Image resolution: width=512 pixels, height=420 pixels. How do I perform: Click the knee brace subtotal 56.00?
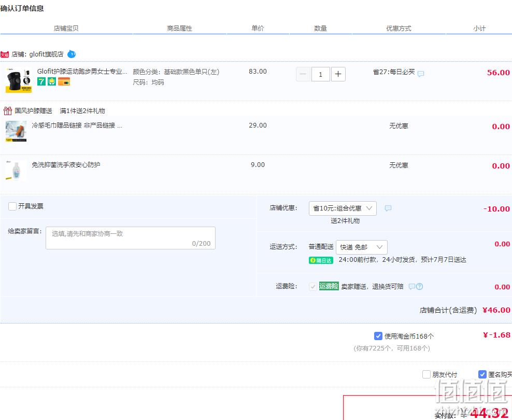coord(499,73)
